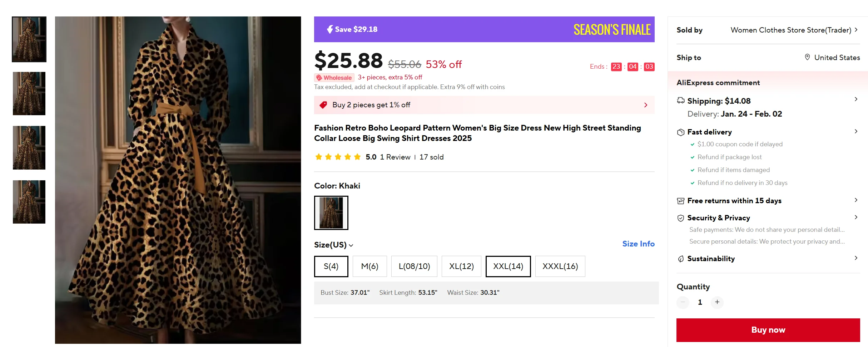Click the red coupon tag icon
This screenshot has width=868, height=347.
pyautogui.click(x=323, y=105)
